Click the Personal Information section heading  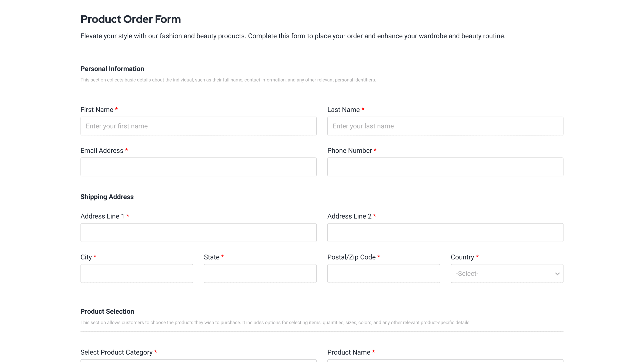click(x=112, y=69)
